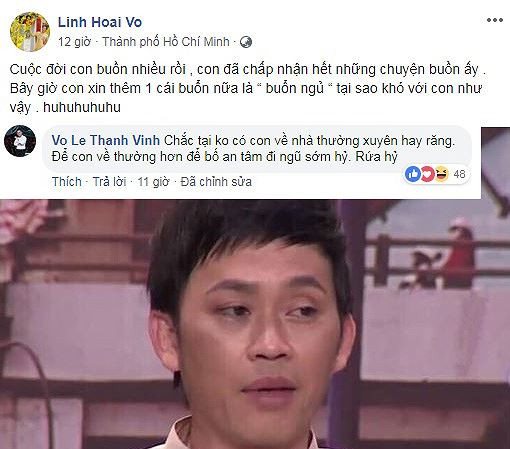
Task: Click the reactions summary pill on comment
Action: pyautogui.click(x=437, y=174)
